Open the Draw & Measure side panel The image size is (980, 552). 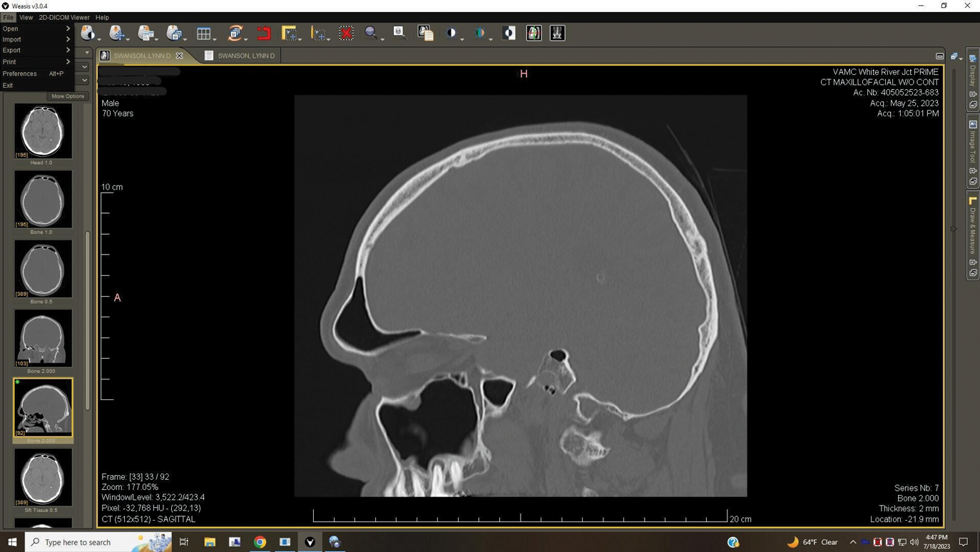(973, 230)
